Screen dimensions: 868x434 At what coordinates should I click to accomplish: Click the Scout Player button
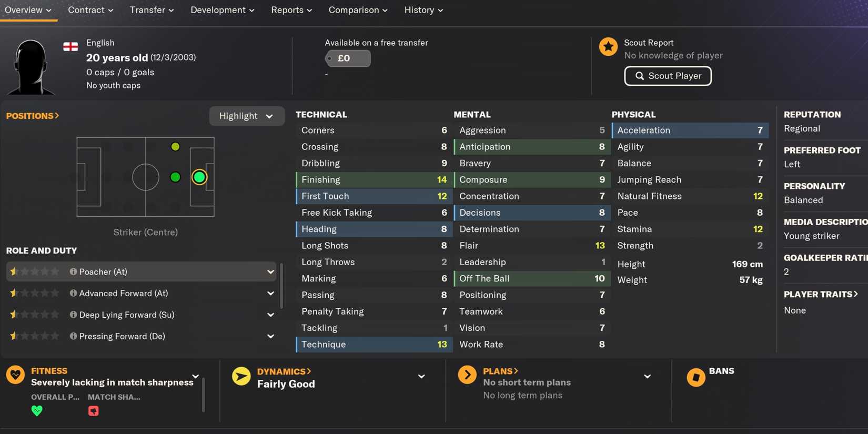coord(668,76)
